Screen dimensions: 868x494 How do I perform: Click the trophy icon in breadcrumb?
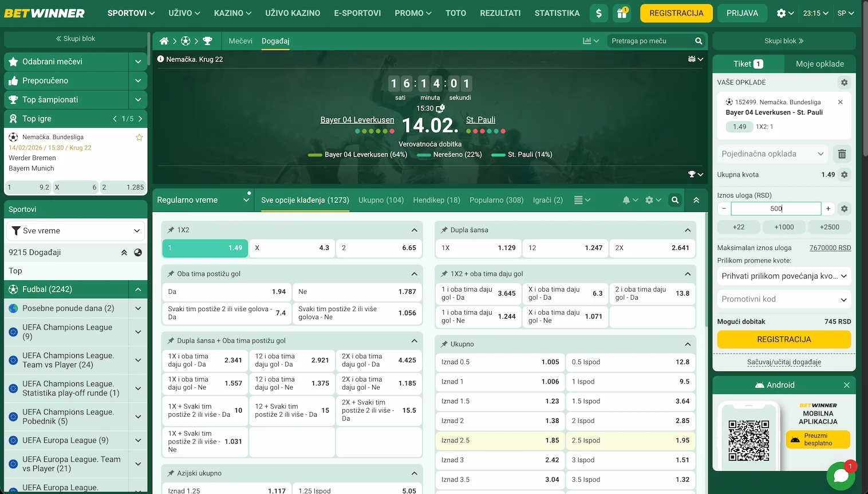click(207, 41)
